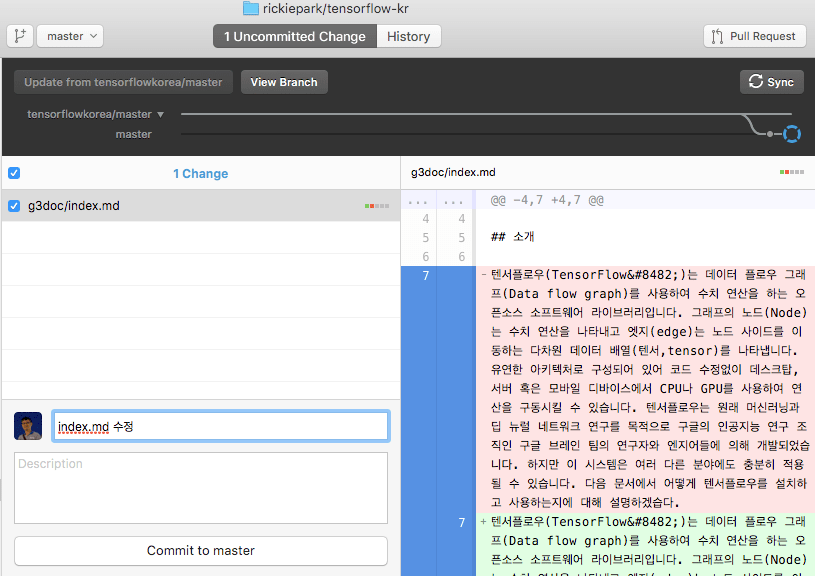Click the '## 소개' diff line
Image resolution: width=815 pixels, height=576 pixels.
[x=512, y=237]
